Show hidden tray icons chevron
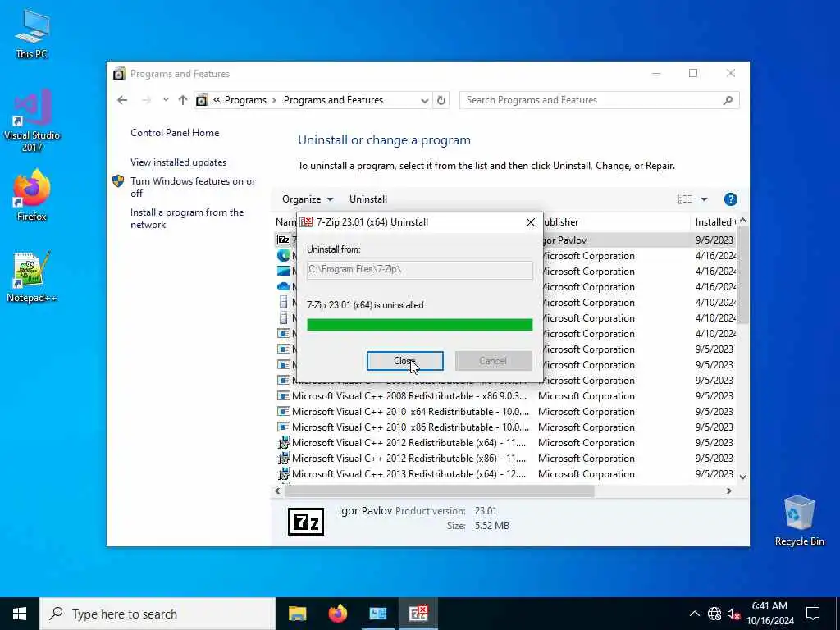This screenshot has width=840, height=630. point(694,614)
